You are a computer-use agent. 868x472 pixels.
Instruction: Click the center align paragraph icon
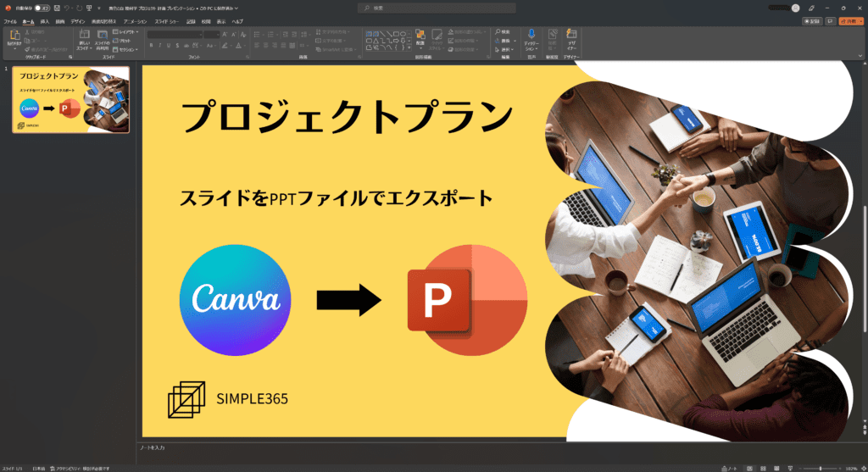265,46
